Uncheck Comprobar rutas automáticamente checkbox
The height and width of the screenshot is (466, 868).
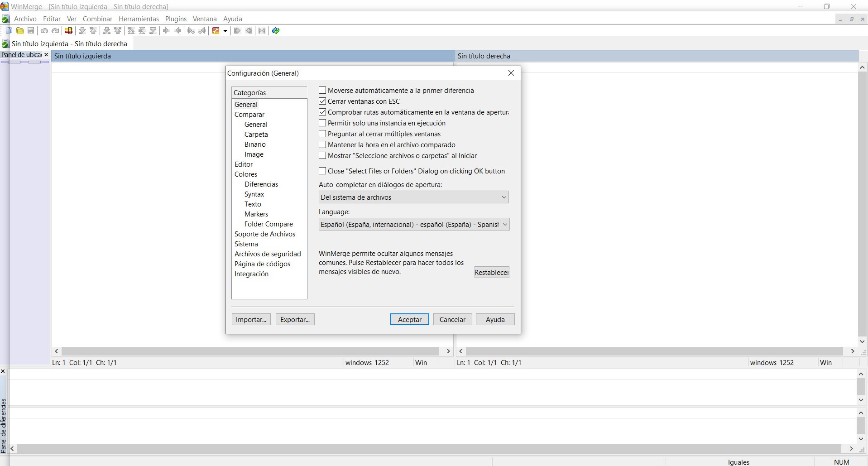(x=322, y=112)
